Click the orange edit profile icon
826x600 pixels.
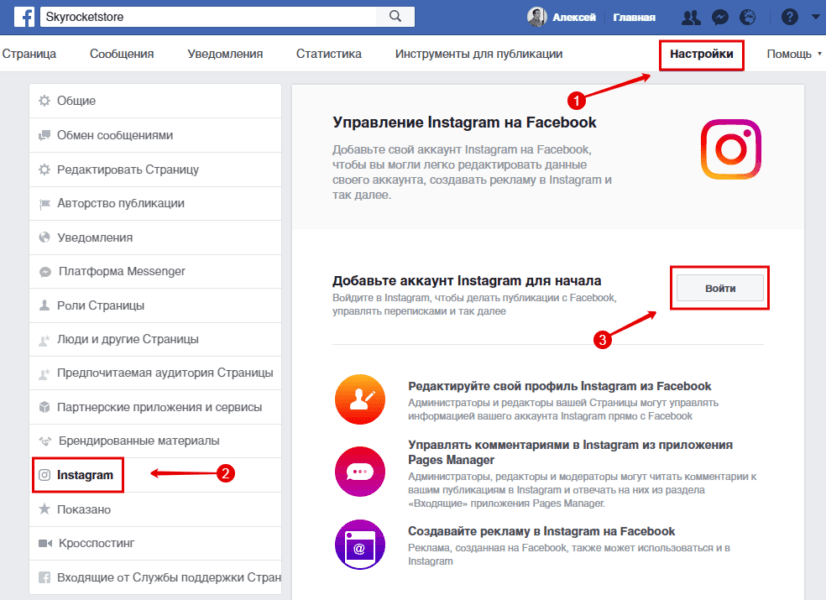(x=360, y=399)
